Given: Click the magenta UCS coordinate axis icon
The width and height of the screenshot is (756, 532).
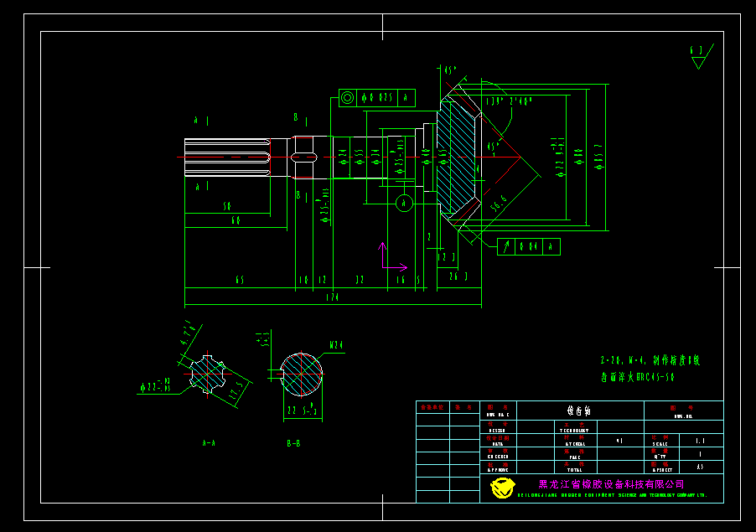Looking at the screenshot, I should click(393, 256).
